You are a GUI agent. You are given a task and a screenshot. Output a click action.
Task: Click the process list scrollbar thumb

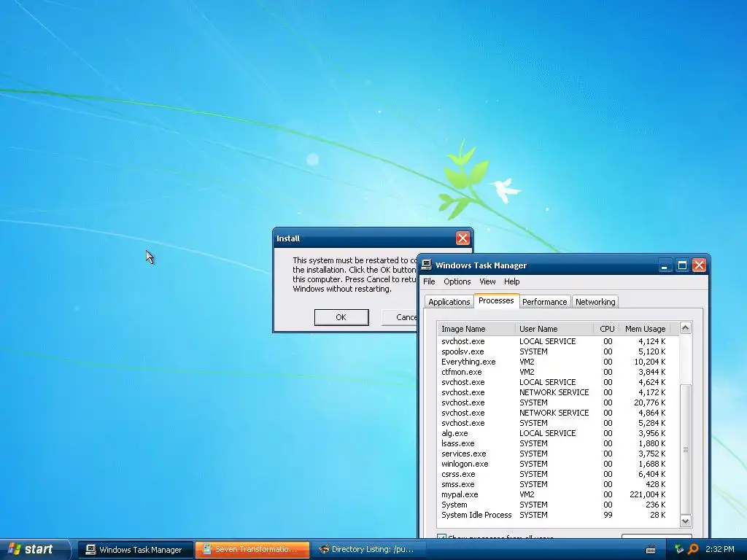685,449
